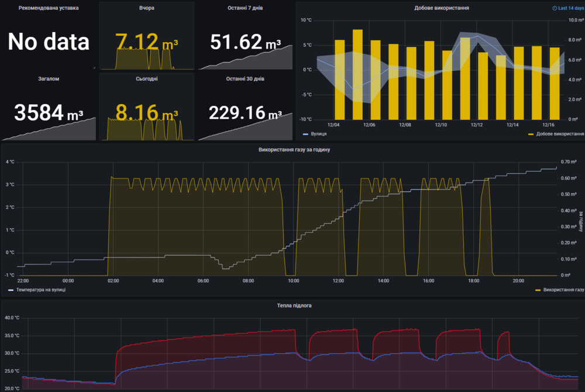Click the -10 °C axis label
Image resolution: width=585 pixels, height=392 pixels.
(305, 119)
